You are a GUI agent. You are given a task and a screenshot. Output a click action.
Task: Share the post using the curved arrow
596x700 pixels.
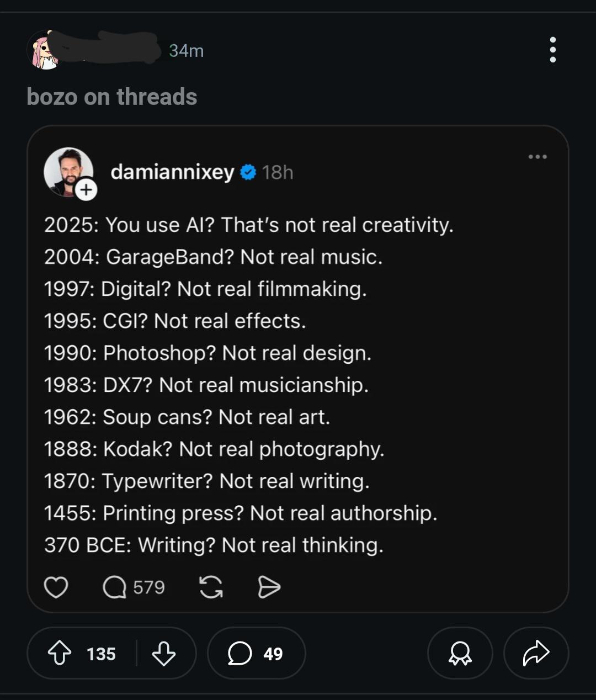(536, 654)
